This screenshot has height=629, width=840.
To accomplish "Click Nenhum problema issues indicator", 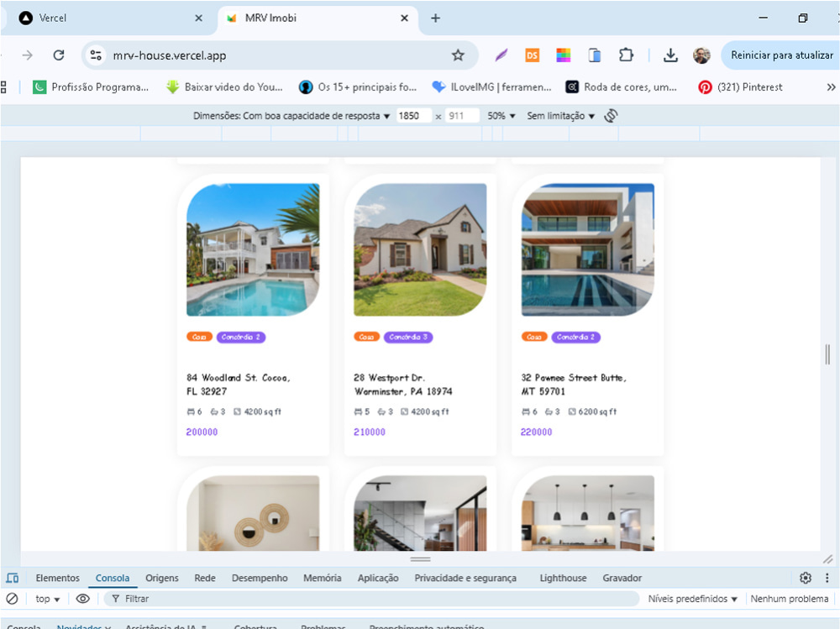I will (x=789, y=599).
